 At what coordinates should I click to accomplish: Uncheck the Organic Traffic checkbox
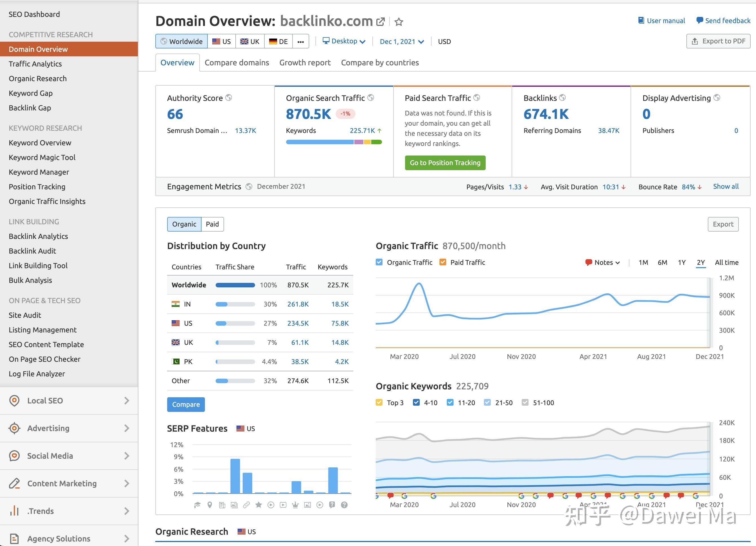(x=379, y=262)
